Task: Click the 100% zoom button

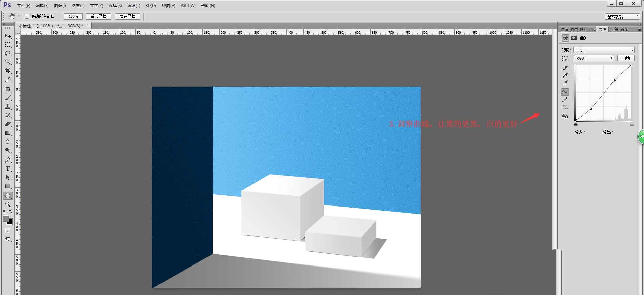Action: tap(73, 16)
